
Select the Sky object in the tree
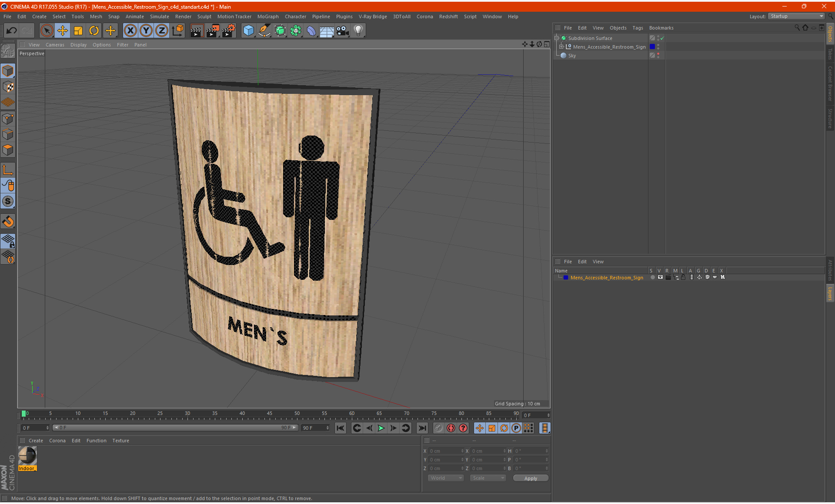click(x=572, y=56)
